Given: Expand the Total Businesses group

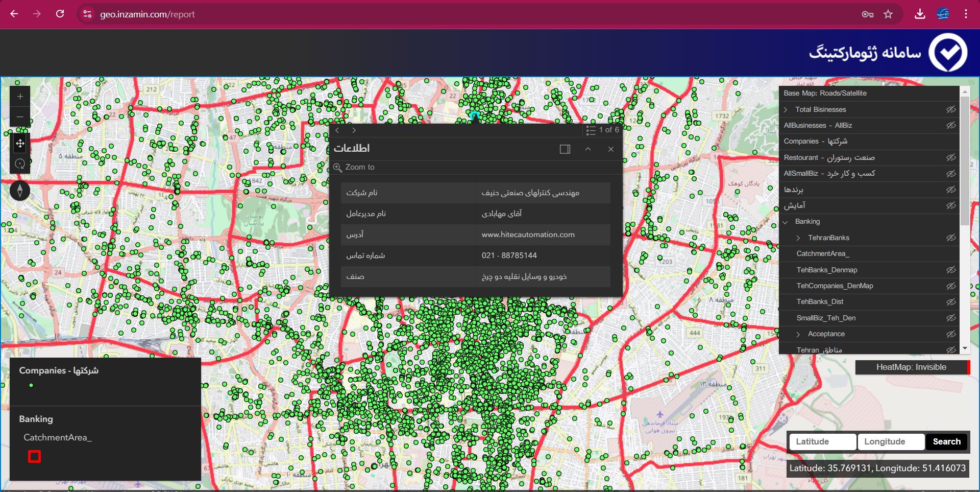Looking at the screenshot, I should click(x=786, y=110).
